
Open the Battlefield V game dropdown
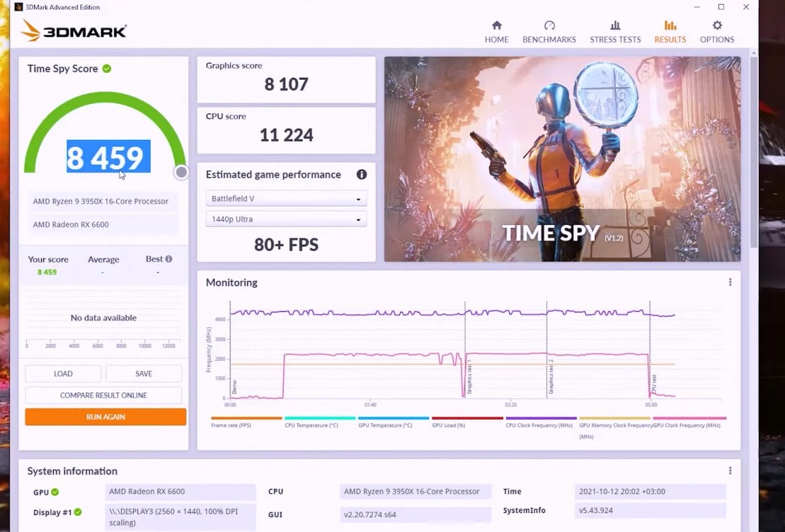(x=285, y=198)
